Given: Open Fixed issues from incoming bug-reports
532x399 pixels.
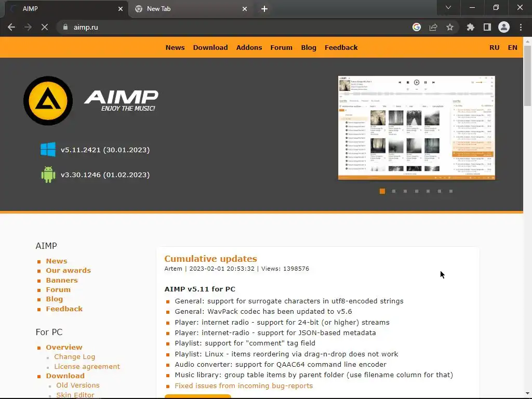Looking at the screenshot, I should click(244, 386).
